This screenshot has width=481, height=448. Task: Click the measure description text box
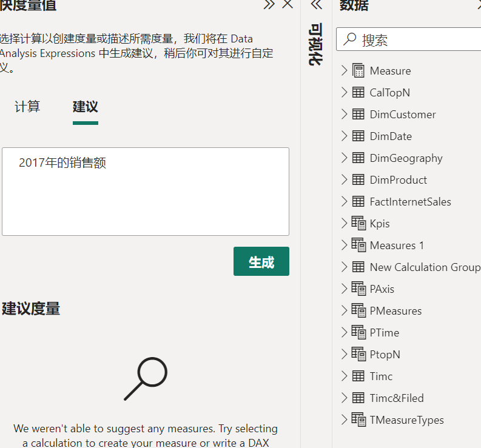pyautogui.click(x=146, y=192)
